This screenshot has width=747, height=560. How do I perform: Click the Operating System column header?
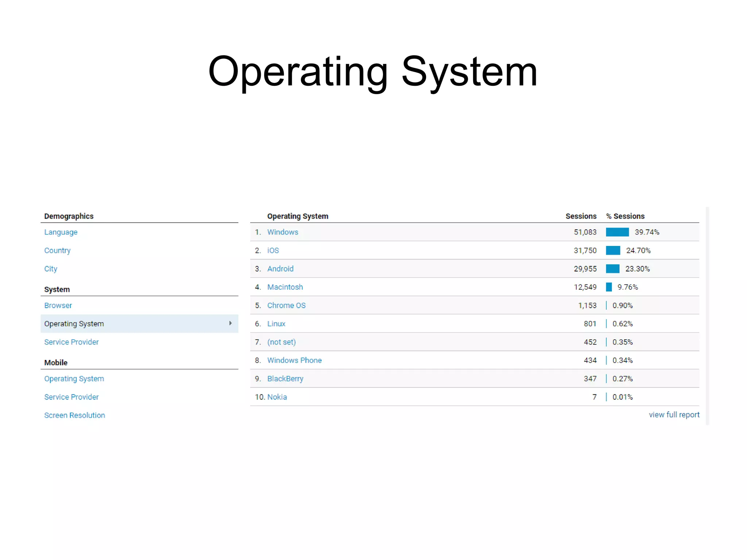298,216
